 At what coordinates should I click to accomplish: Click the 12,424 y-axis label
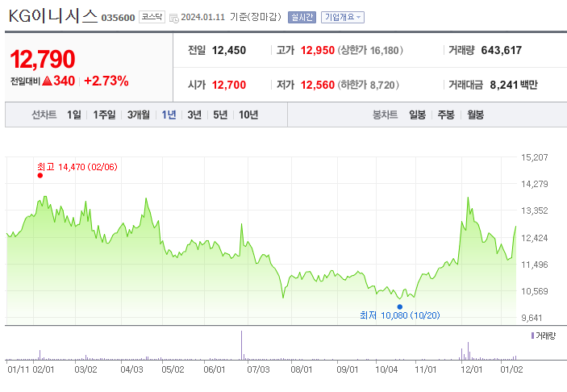point(535,238)
